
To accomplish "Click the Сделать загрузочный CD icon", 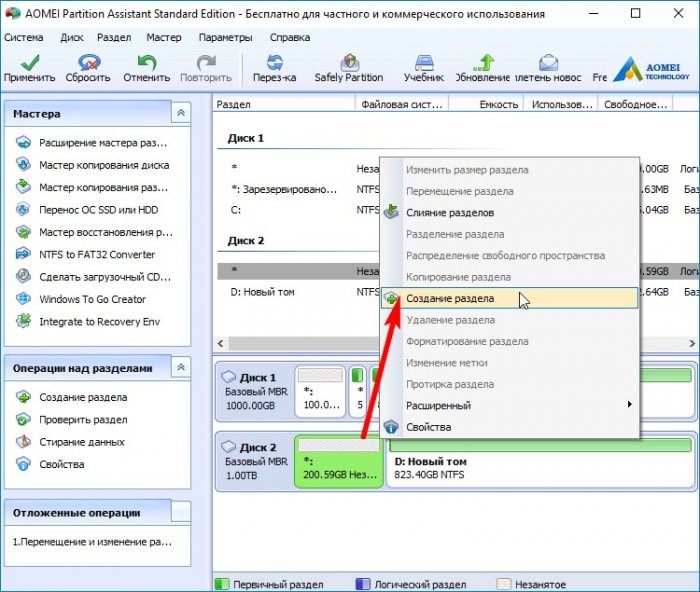I will point(23,276).
